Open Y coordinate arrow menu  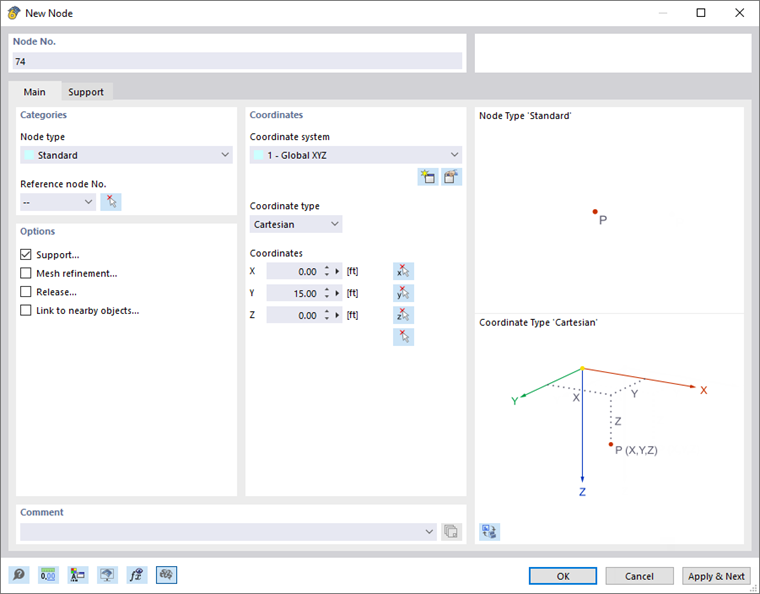(337, 293)
